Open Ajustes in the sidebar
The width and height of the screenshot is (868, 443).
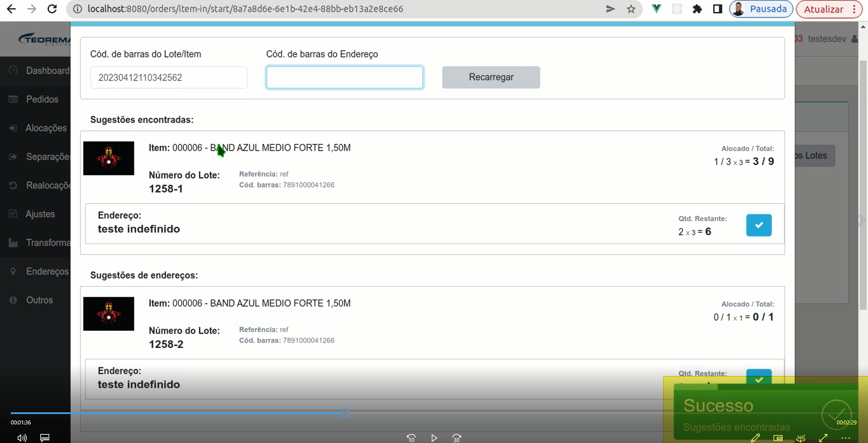40,214
